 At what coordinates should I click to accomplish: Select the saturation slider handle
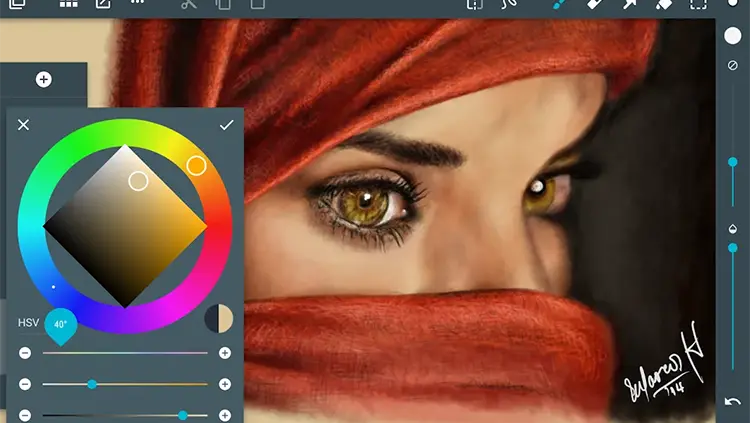pos(92,384)
